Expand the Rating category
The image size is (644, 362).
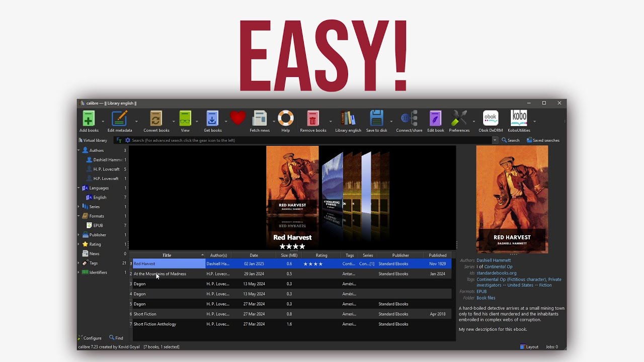tap(79, 244)
